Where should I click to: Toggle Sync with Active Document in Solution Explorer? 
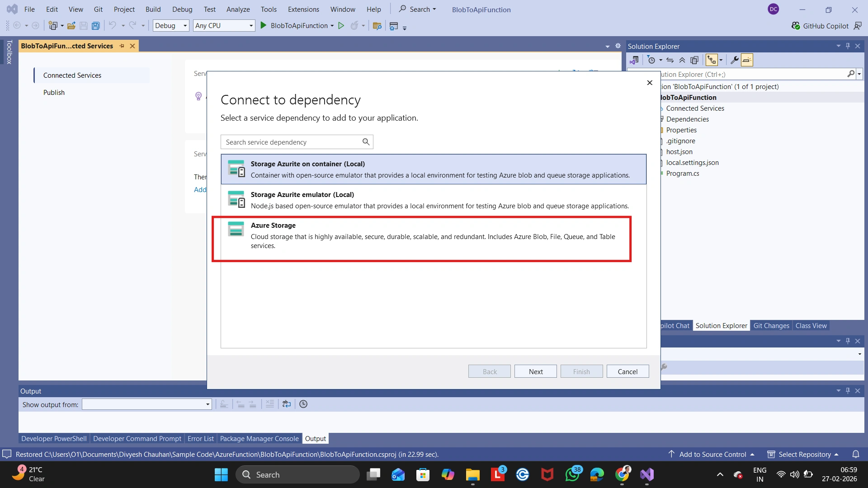pyautogui.click(x=670, y=60)
